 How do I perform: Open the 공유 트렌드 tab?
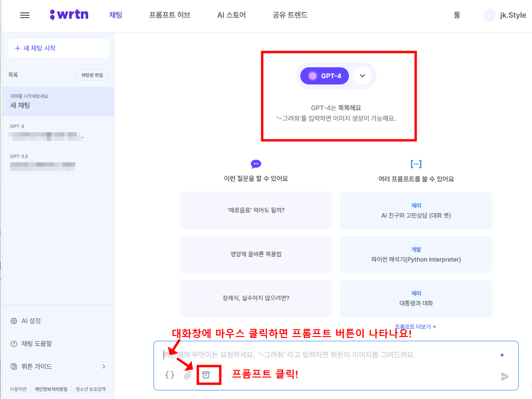click(x=290, y=15)
